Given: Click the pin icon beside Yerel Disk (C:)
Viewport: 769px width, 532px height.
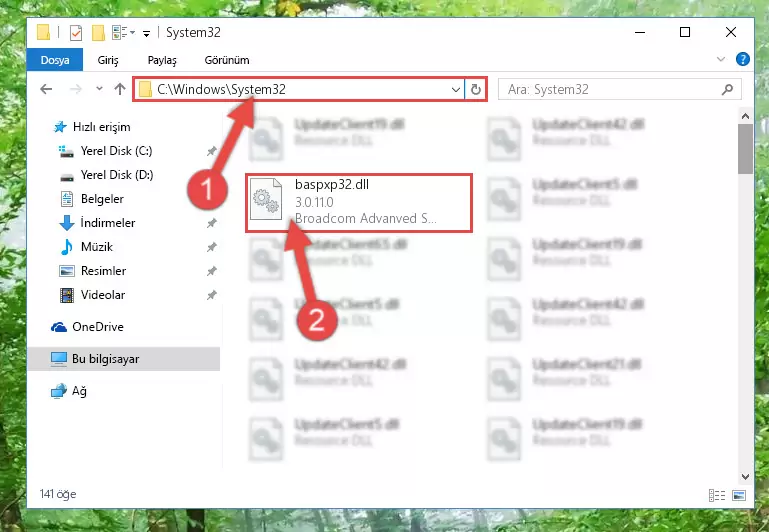Looking at the screenshot, I should (212, 151).
